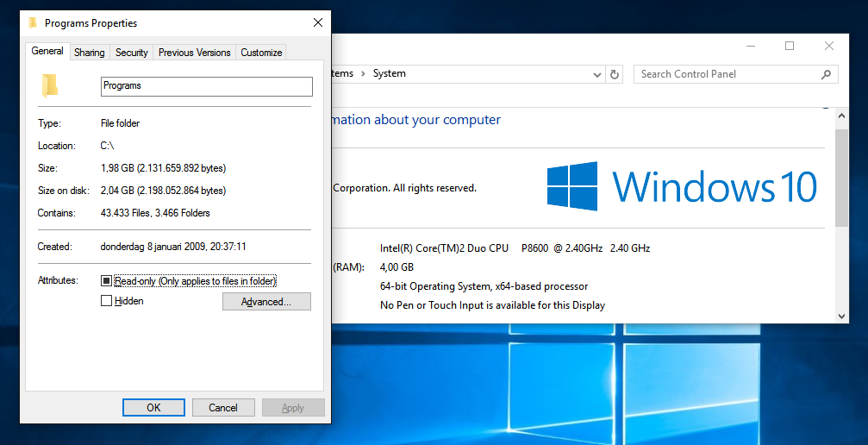Click the breadcrumb chevron before System
Screen dimensions: 868x445
pyautogui.click(x=363, y=73)
